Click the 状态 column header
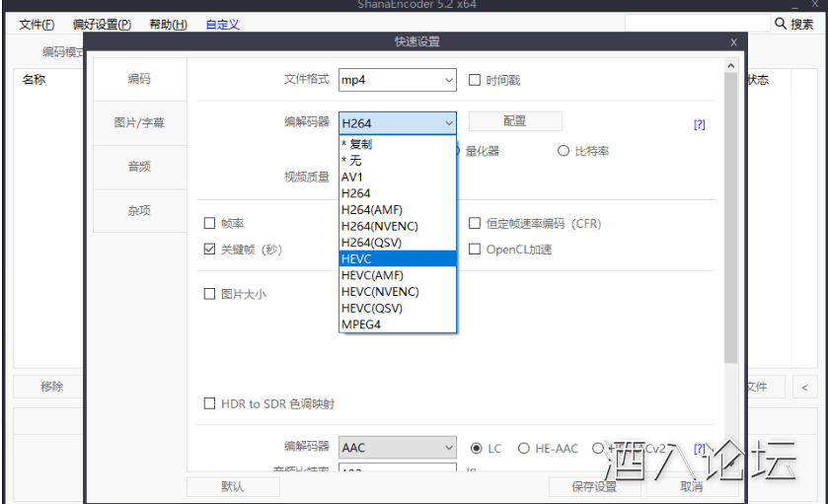The image size is (828, 504). pos(758,80)
